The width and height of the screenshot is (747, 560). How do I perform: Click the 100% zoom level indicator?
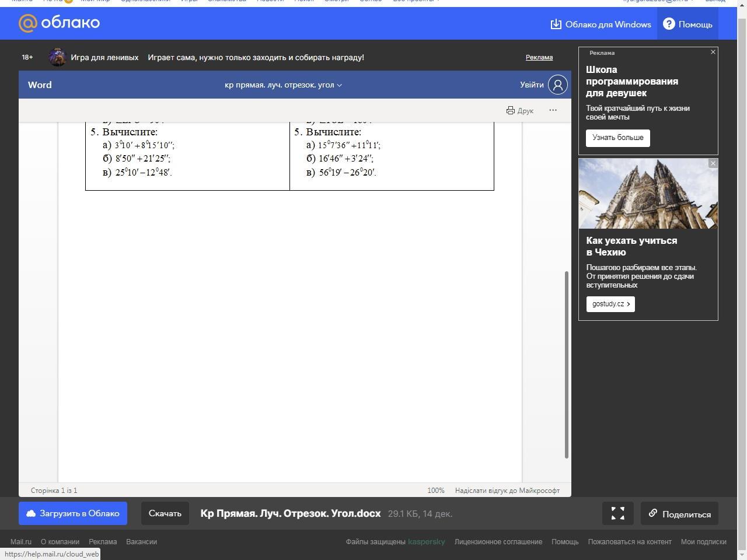[x=435, y=491]
